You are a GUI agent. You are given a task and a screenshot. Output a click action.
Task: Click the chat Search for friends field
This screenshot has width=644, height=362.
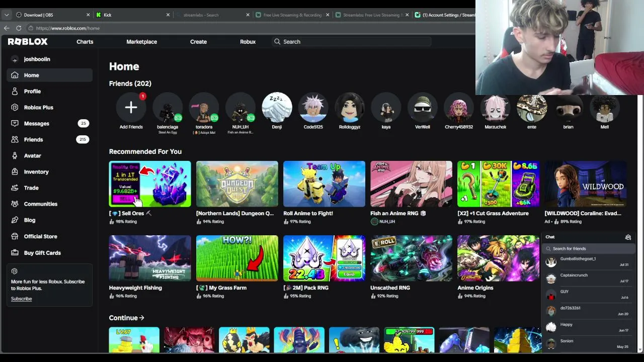589,248
